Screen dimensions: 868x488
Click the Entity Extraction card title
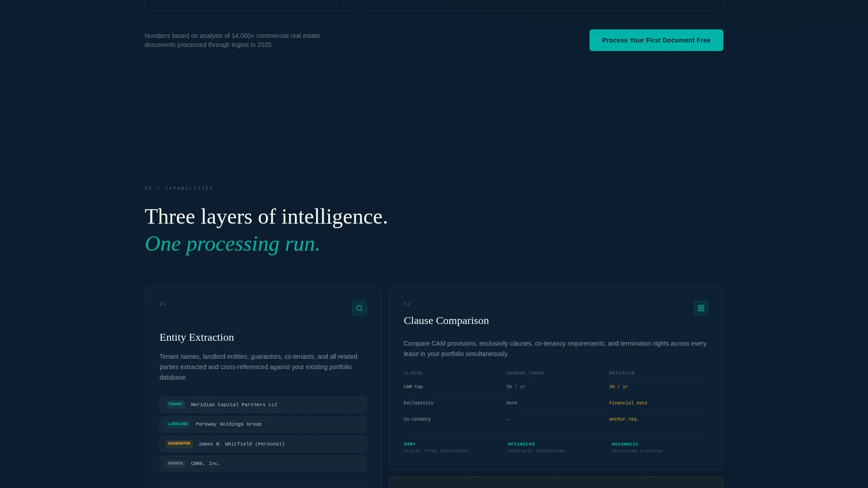pyautogui.click(x=197, y=338)
